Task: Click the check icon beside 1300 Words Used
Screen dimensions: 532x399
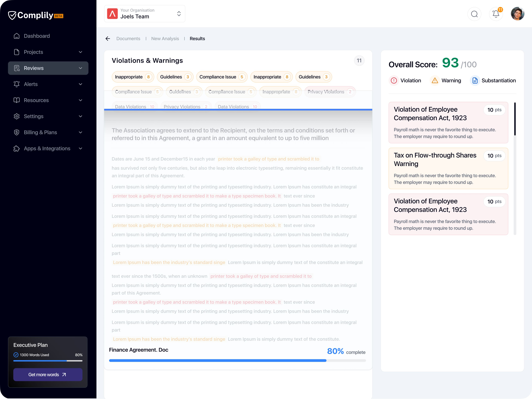Action: click(16, 355)
